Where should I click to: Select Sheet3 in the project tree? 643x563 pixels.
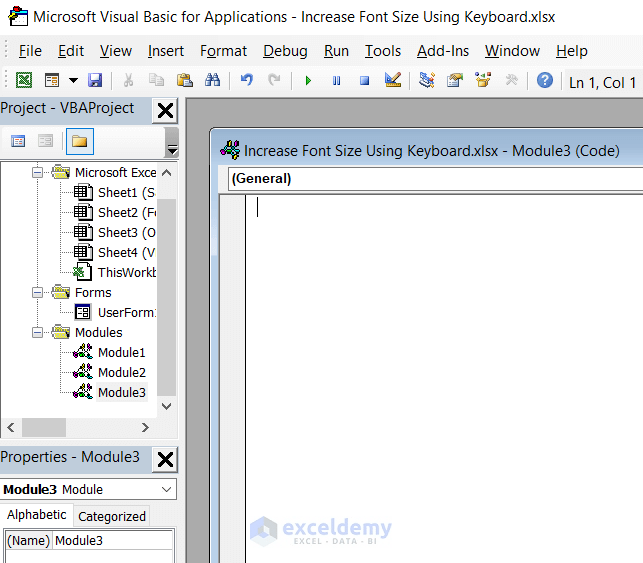[x=114, y=232]
